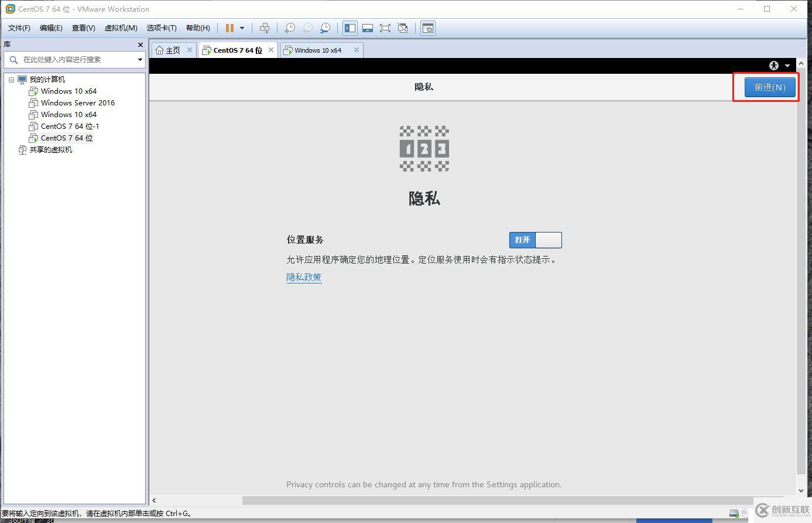Select first Windows 10 x64 VM in library
The width and height of the screenshot is (812, 523).
tap(68, 91)
